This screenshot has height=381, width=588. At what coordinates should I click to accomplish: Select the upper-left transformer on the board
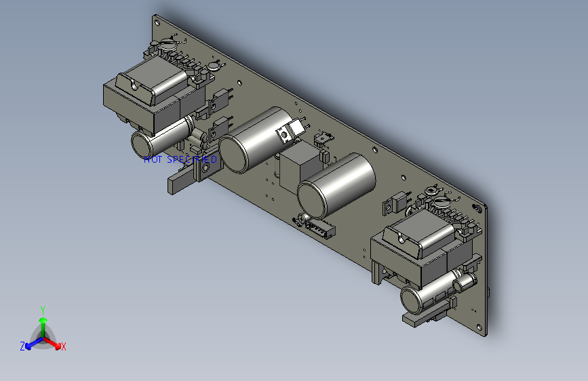[x=155, y=96]
